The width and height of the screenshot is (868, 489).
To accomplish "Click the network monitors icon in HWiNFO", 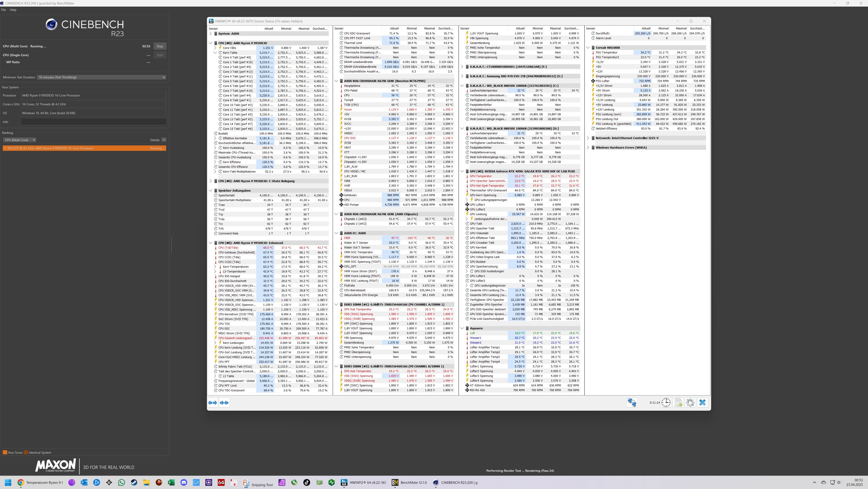I will 632,402.
